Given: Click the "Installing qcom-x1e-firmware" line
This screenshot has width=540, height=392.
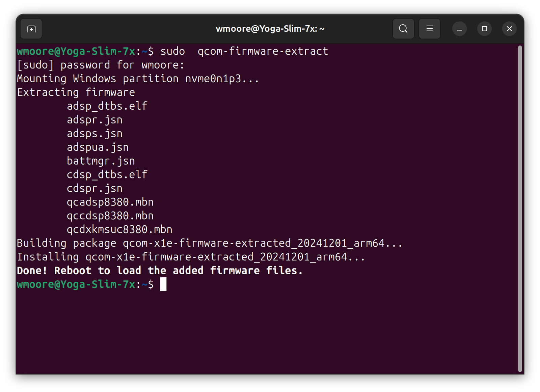Looking at the screenshot, I should coord(191,257).
